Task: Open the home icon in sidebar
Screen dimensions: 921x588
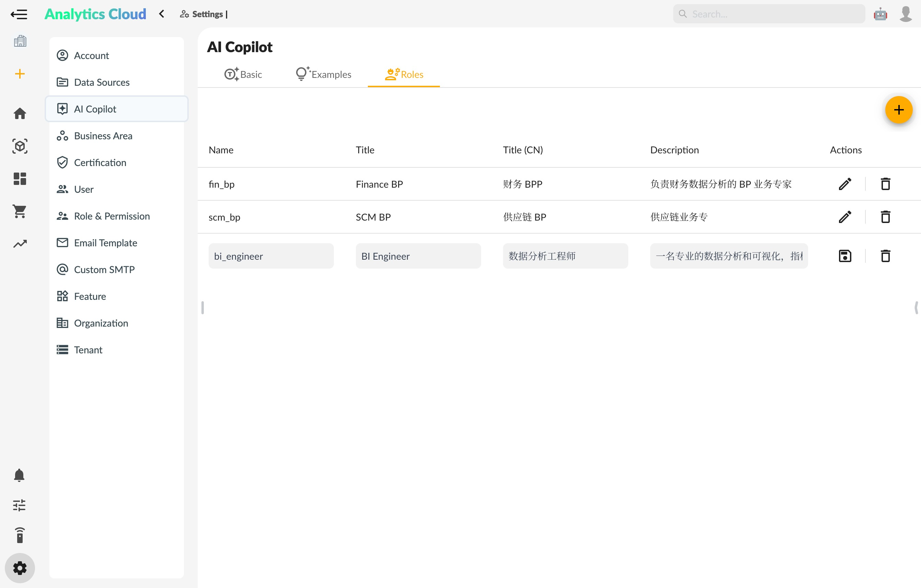Action: point(20,114)
